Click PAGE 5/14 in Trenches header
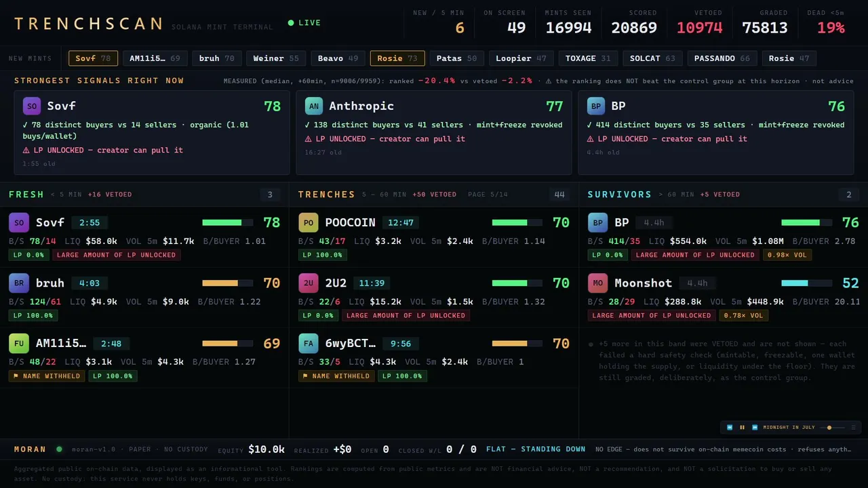 coord(488,195)
